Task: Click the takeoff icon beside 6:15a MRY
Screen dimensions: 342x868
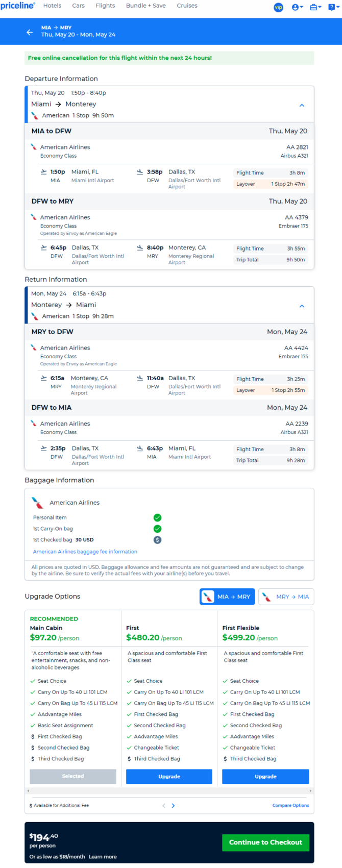Action: (x=44, y=378)
